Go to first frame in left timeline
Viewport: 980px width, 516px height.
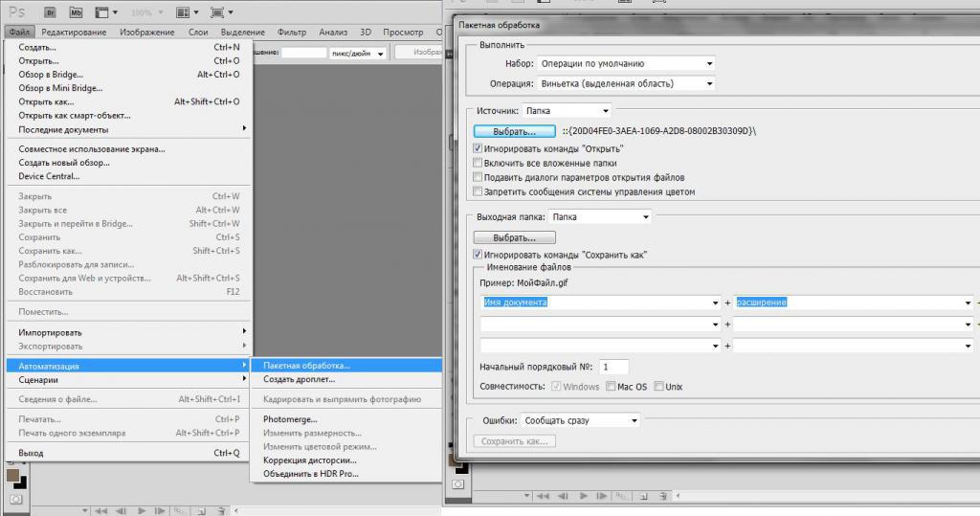pos(100,511)
